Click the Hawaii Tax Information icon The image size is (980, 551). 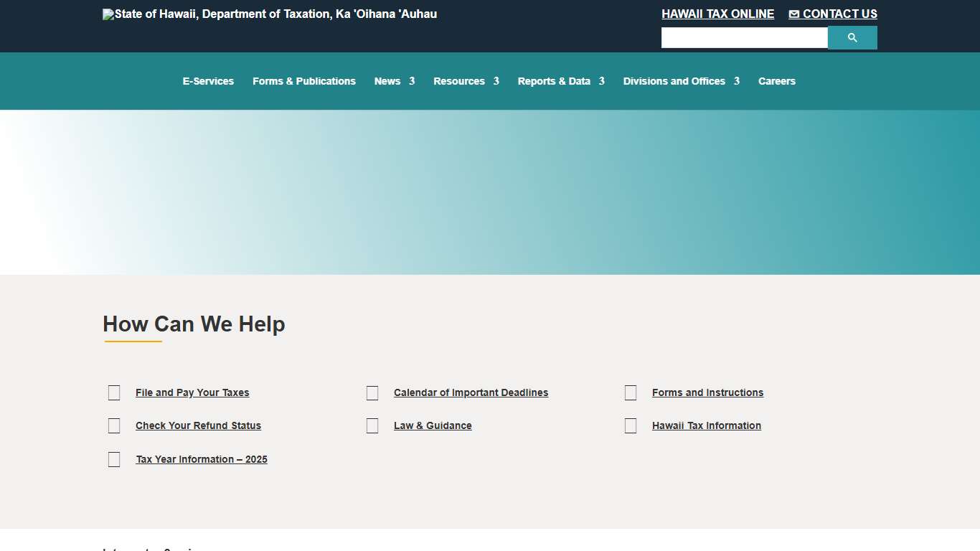click(630, 425)
